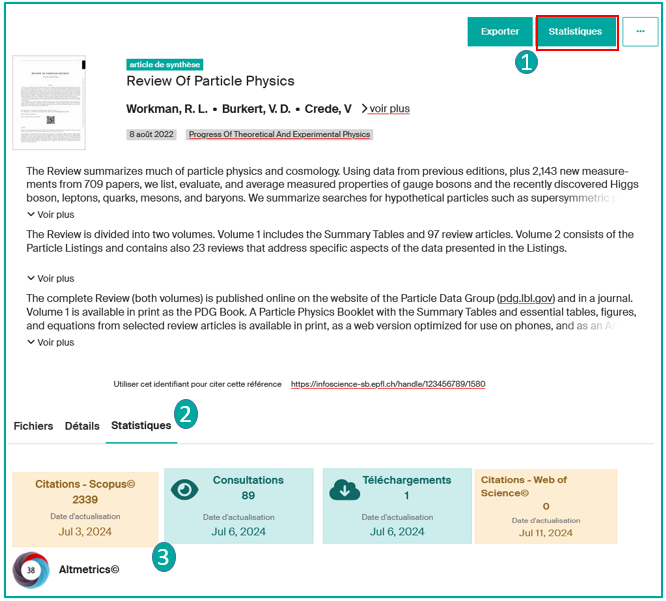Select the Statistiques tab below the identifier
Image resolution: width=666 pixels, height=601 pixels.
(140, 426)
